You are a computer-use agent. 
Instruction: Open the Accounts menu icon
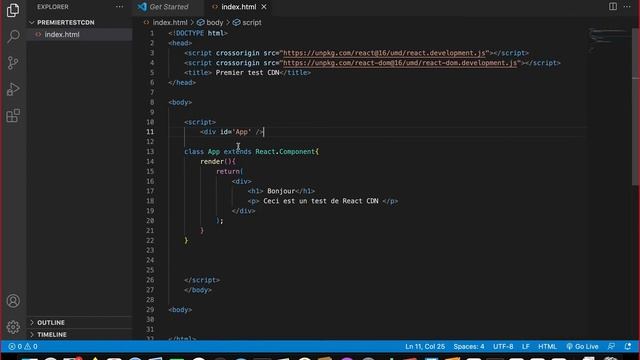click(13, 301)
